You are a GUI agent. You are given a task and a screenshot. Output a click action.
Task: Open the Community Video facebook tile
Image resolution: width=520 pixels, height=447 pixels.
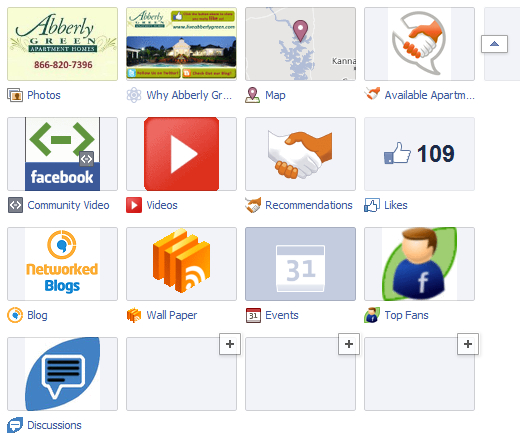point(62,154)
